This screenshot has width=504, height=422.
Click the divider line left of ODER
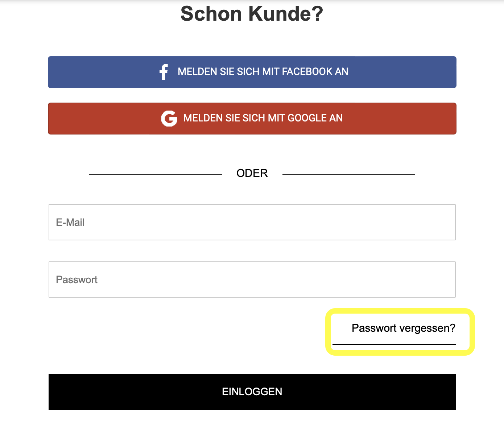(x=155, y=175)
